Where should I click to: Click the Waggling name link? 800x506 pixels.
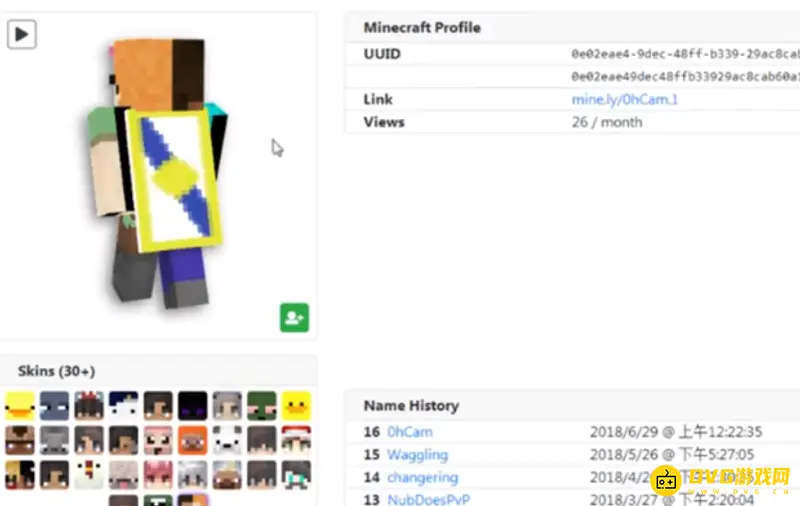point(417,455)
